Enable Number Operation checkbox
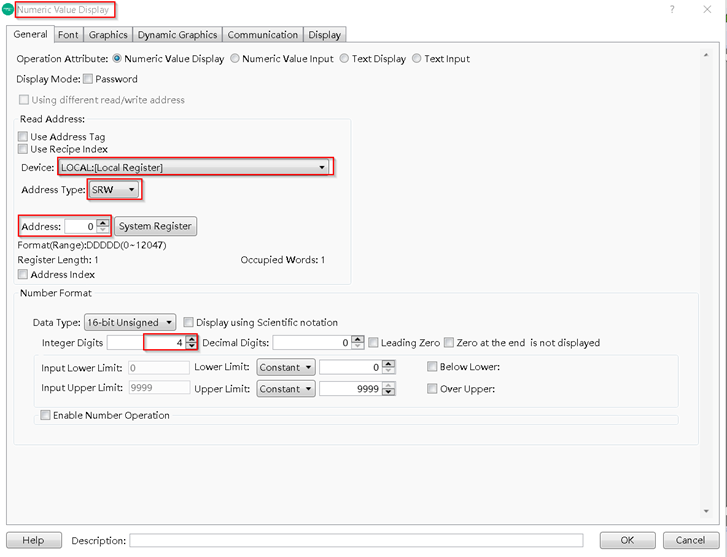Image resolution: width=727 pixels, height=557 pixels. pos(44,415)
